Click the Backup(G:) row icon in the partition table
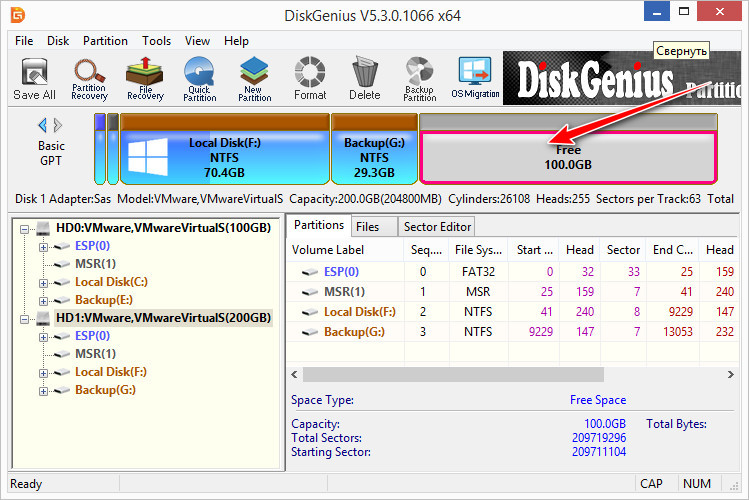 click(310, 332)
